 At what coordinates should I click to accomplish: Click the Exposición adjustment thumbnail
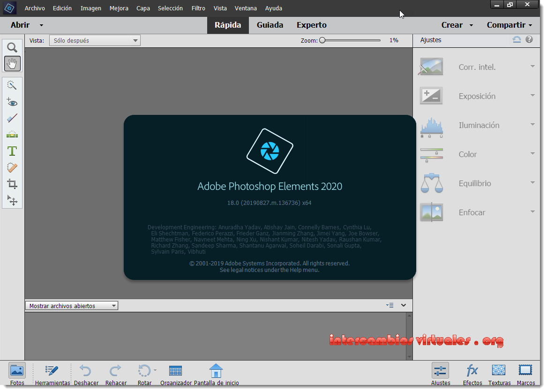(432, 96)
